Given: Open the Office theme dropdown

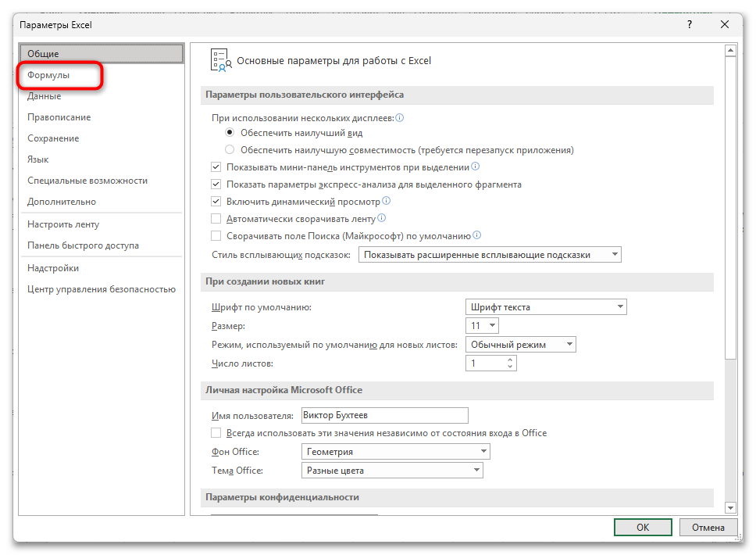Looking at the screenshot, I should (x=391, y=471).
